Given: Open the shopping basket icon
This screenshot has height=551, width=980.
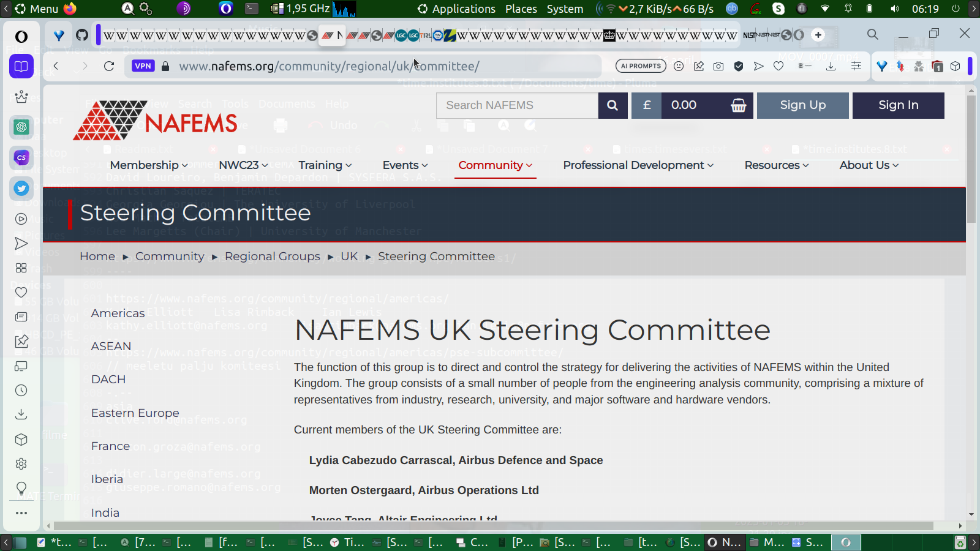Looking at the screenshot, I should [x=739, y=105].
